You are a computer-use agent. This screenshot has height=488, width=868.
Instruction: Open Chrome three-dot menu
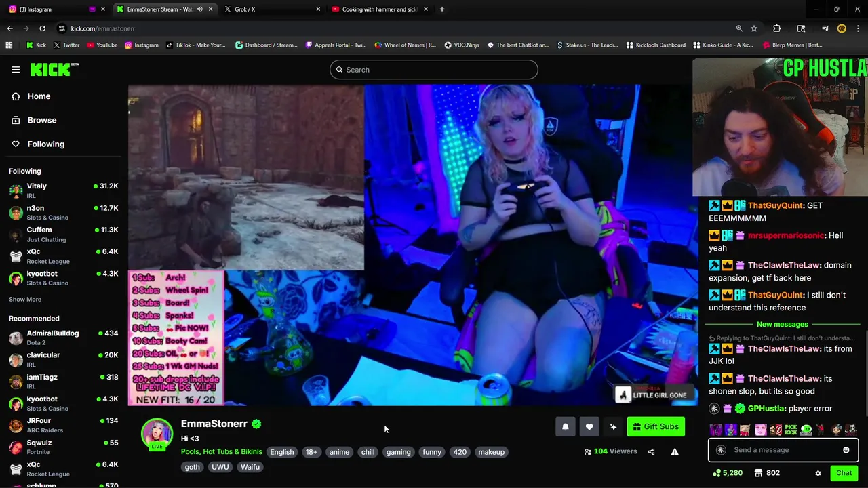858,28
